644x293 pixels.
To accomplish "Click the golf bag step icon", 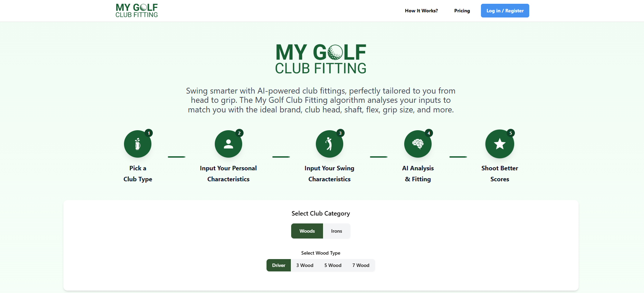I will 138,144.
